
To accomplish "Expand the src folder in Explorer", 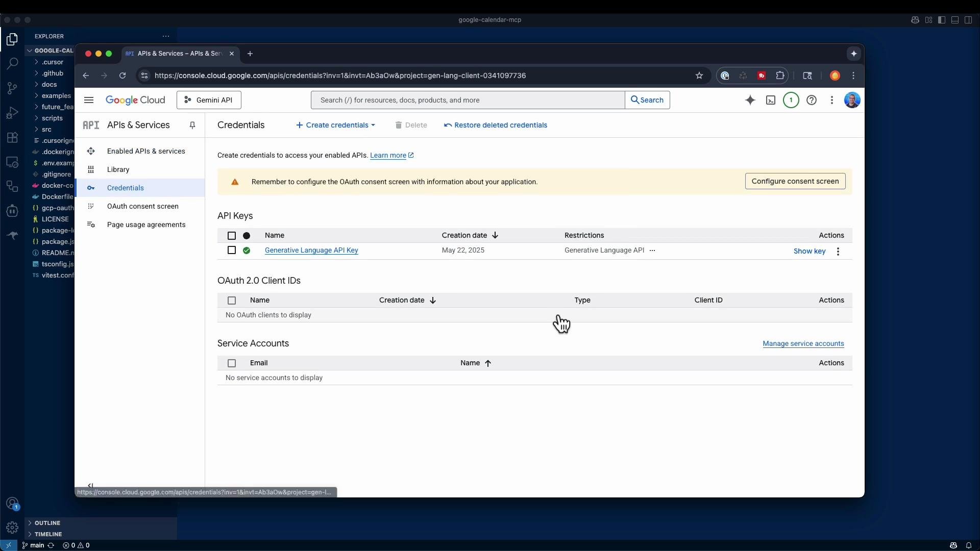I will [46, 130].
